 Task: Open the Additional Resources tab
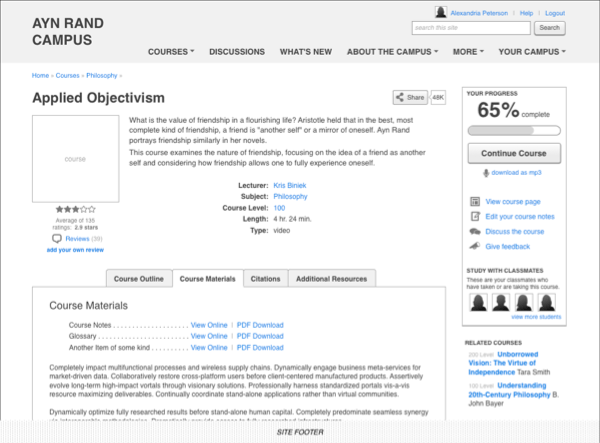click(x=331, y=279)
